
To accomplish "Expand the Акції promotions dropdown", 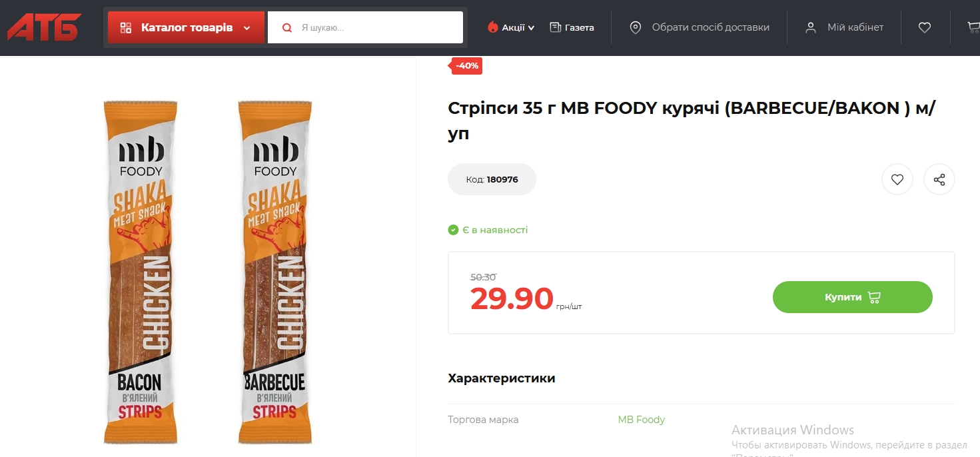I will click(512, 27).
